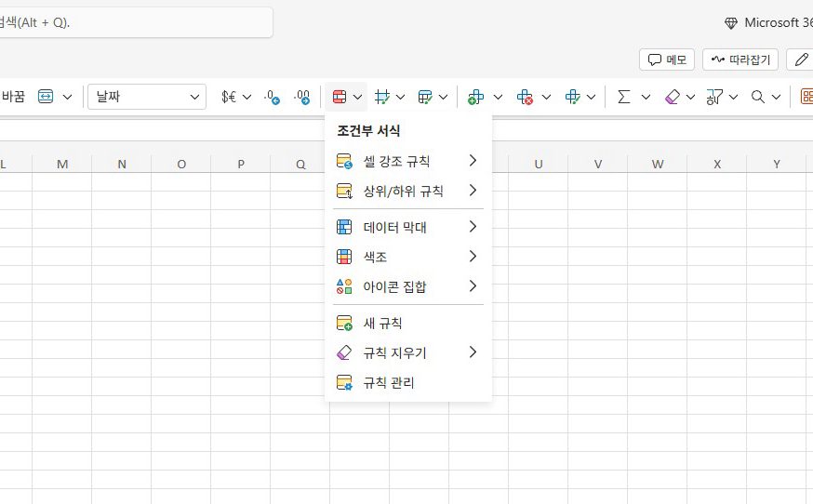Click the decrease decimal icon
Image resolution: width=813 pixels, height=504 pixels.
pyautogui.click(x=272, y=97)
